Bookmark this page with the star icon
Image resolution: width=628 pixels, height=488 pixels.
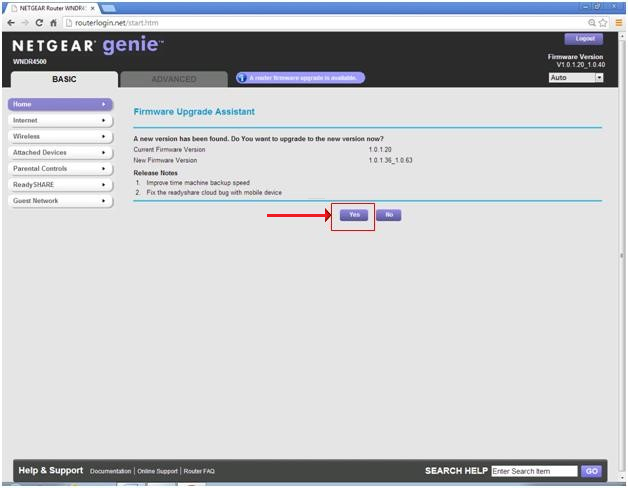tap(603, 23)
